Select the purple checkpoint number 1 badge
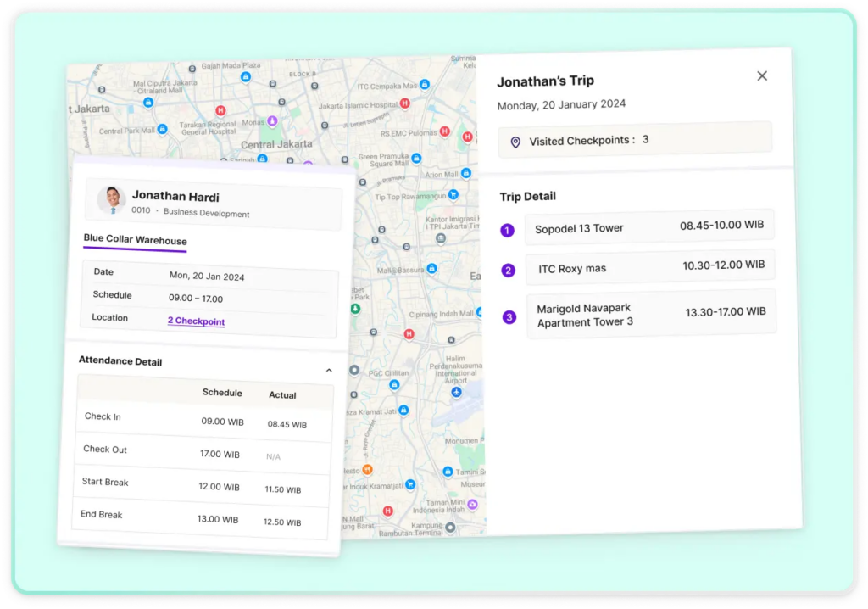The image size is (868, 609). (507, 230)
